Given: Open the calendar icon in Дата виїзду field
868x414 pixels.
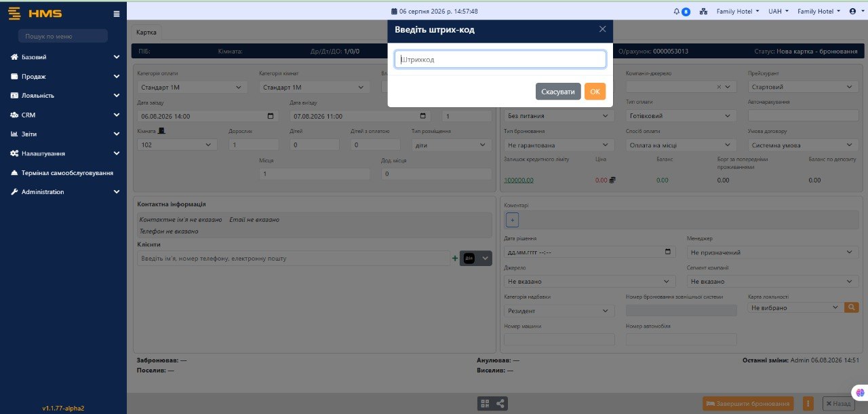Looking at the screenshot, I should point(424,116).
